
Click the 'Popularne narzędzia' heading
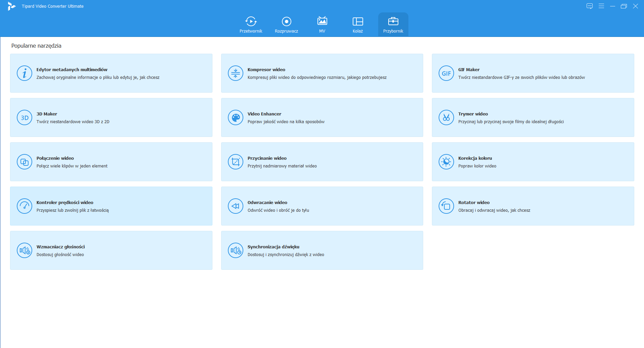point(36,46)
